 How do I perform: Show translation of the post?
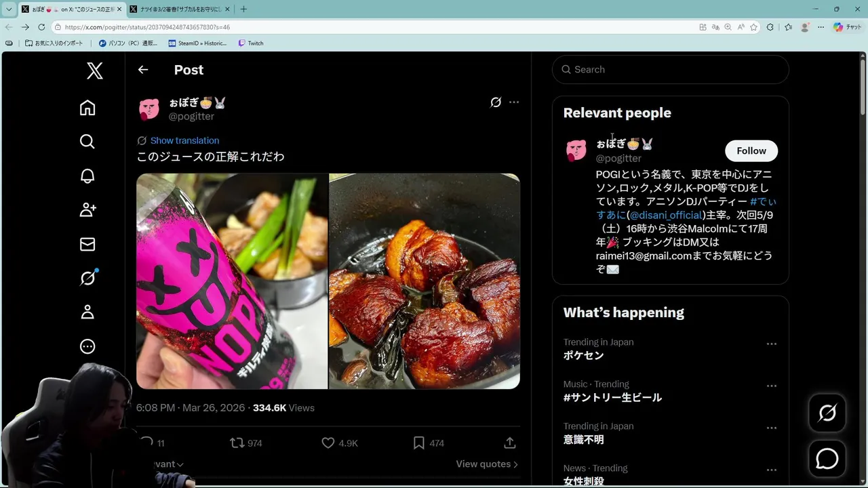tap(184, 140)
